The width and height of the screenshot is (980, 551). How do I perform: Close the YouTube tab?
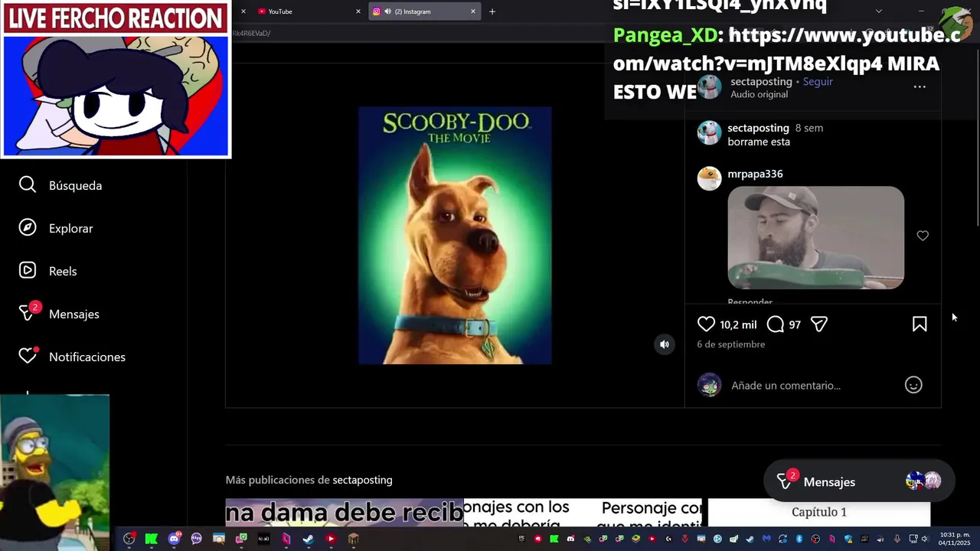pyautogui.click(x=358, y=11)
